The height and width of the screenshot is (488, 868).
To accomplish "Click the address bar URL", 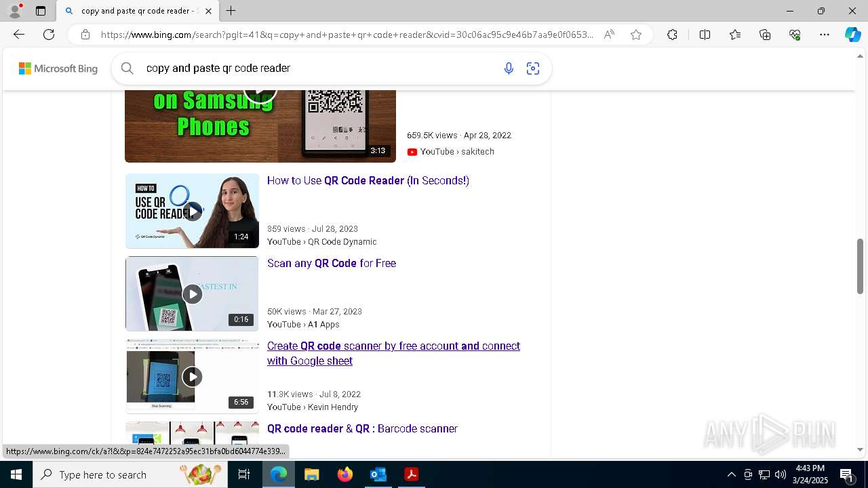I will point(347,35).
